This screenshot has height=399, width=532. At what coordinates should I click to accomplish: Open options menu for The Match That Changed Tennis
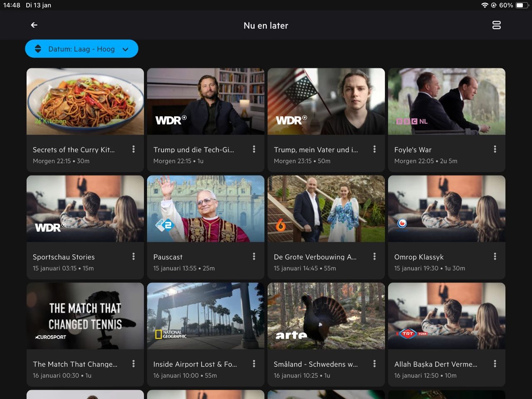pos(133,364)
